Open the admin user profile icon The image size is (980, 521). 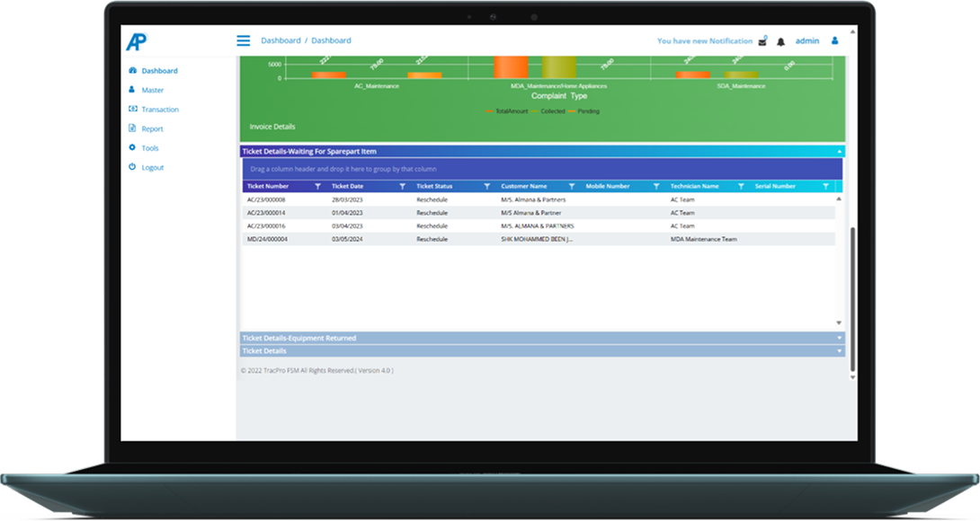[834, 40]
